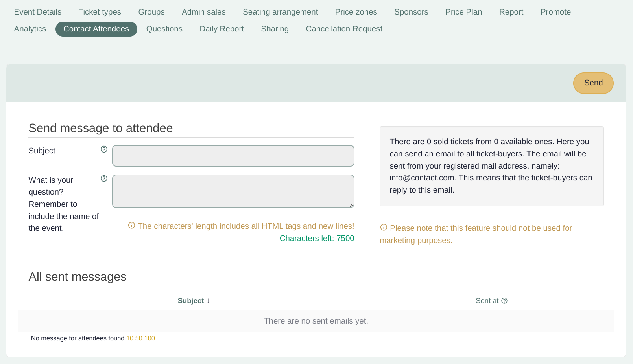Image resolution: width=633 pixels, height=364 pixels.
Task: Open the Event Details tab
Action: [38, 12]
